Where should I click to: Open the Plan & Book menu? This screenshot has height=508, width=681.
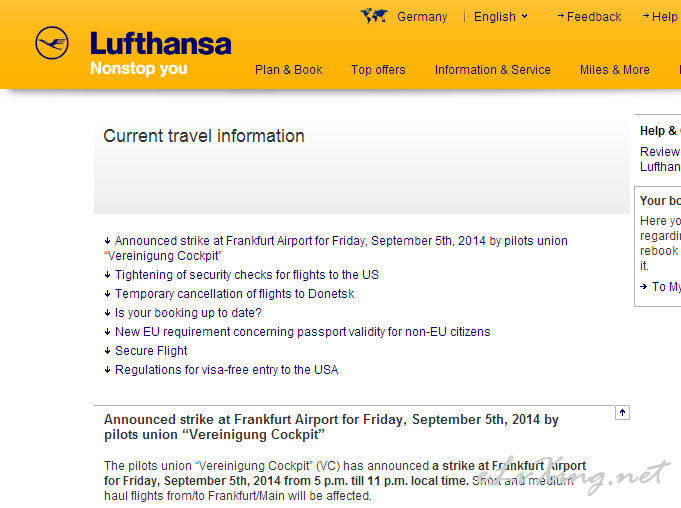click(288, 70)
